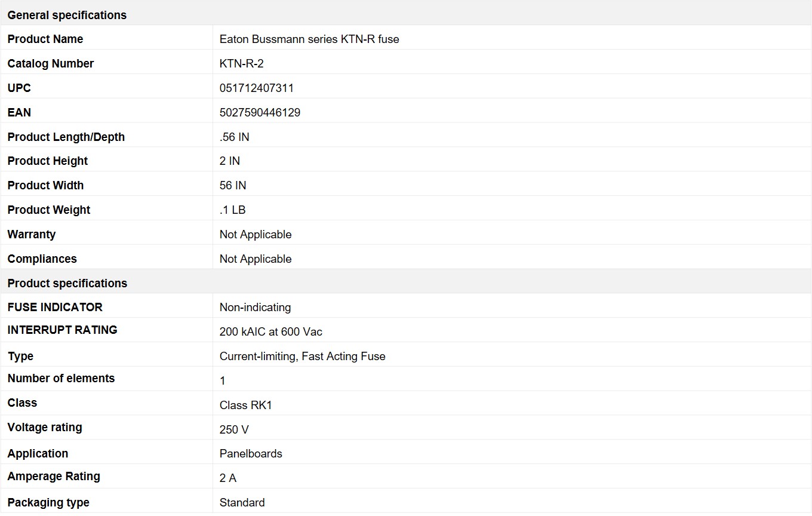Click the Application value Panelboards
Viewport: 812px width, 516px height.
[251, 454]
